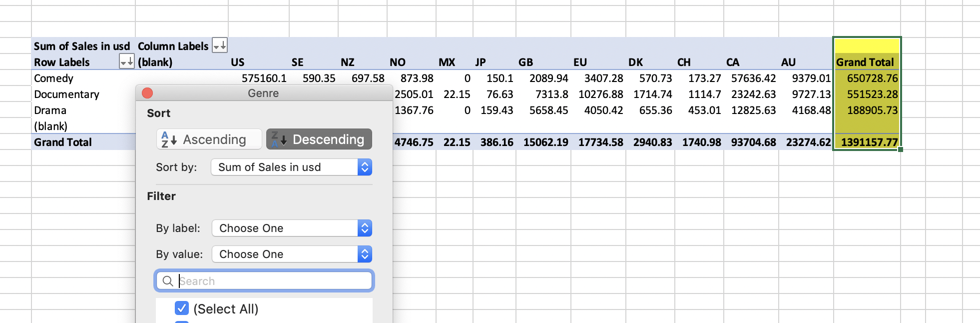980x323 pixels.
Task: Click into the Search text field
Action: 272,281
